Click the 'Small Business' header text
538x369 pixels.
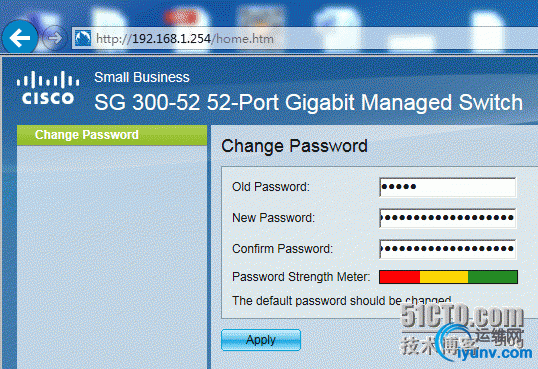click(x=142, y=77)
